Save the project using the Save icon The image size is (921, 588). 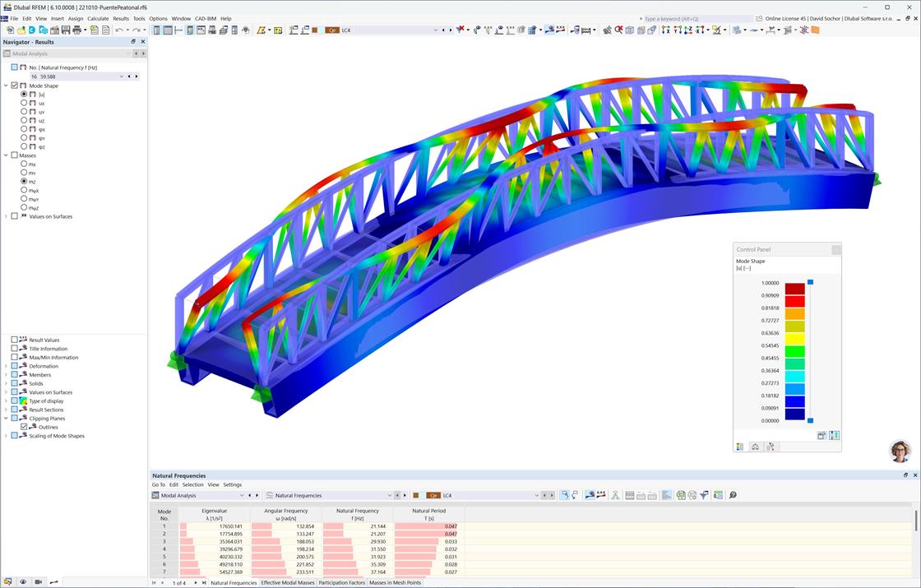click(x=66, y=30)
